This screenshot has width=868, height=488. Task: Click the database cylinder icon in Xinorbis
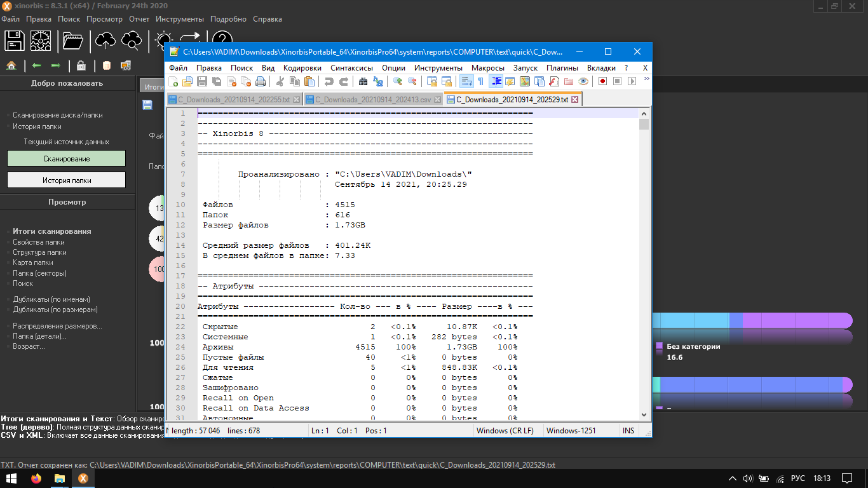107,65
